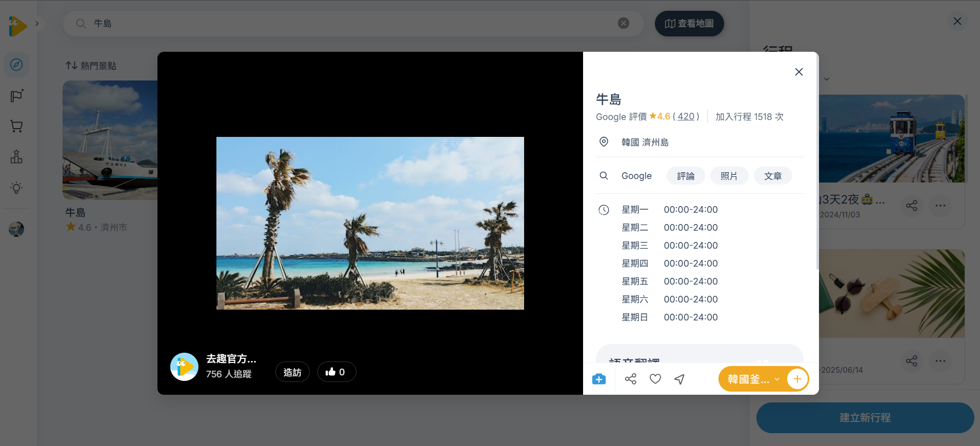Click the navigation arrow icon
The width and height of the screenshot is (980, 446).
click(679, 379)
